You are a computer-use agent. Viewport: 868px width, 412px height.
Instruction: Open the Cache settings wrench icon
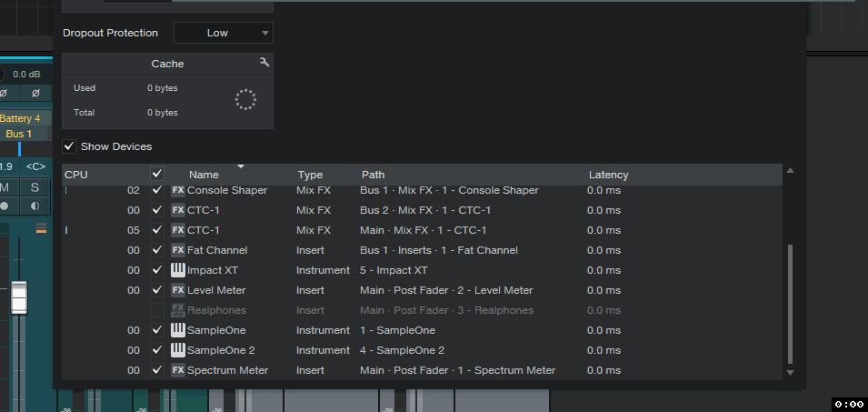264,63
